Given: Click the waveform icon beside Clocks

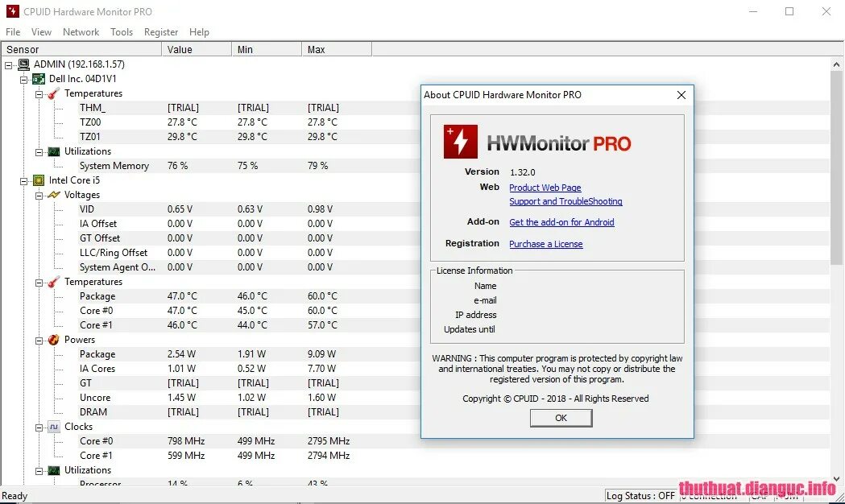Looking at the screenshot, I should pos(54,427).
